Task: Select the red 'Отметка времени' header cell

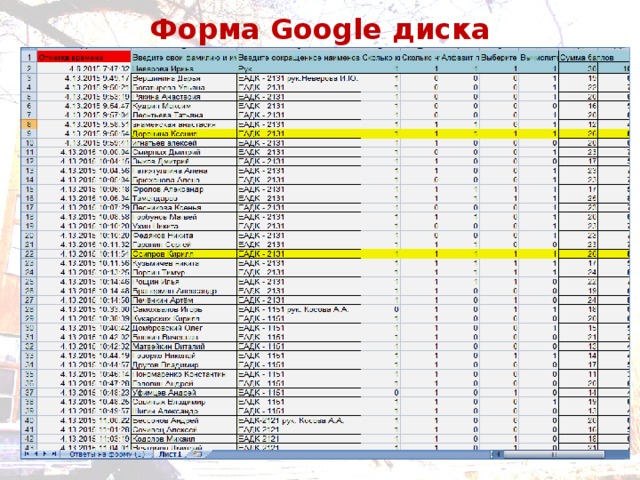Action: pos(84,57)
